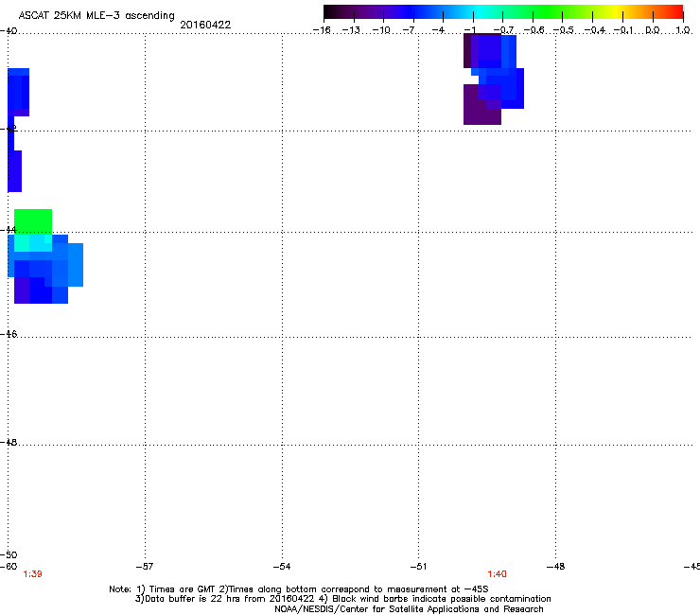
Task: Pick the cyan section of the color bar
Action: pos(480,12)
